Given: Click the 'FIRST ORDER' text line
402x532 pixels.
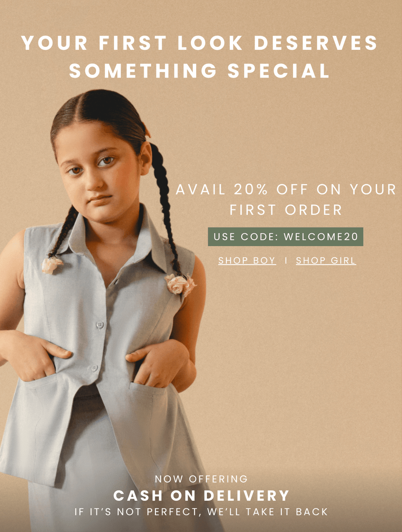Looking at the screenshot, I should point(286,210).
